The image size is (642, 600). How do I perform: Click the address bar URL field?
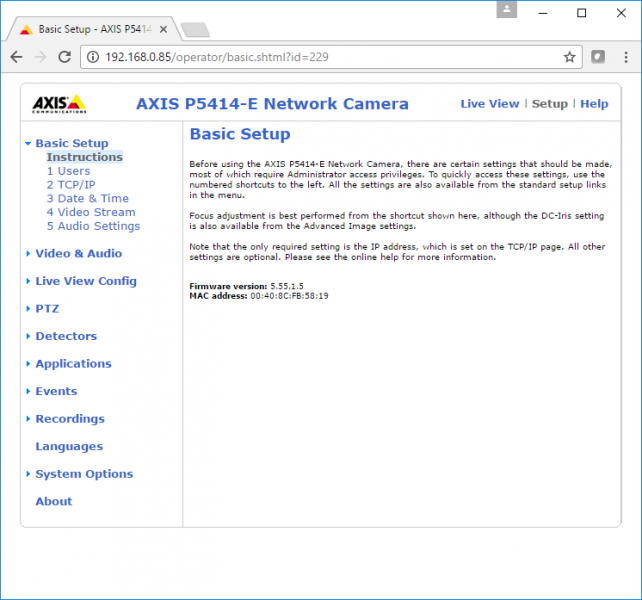pyautogui.click(x=331, y=57)
